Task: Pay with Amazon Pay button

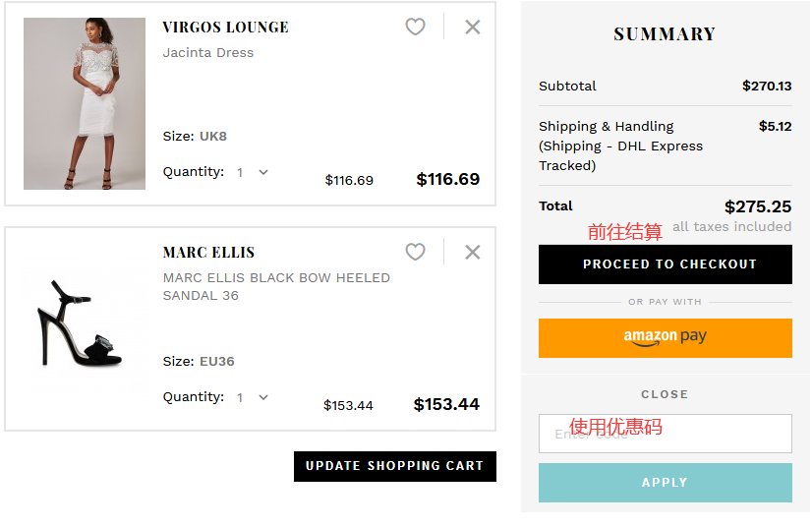Action: point(666,338)
